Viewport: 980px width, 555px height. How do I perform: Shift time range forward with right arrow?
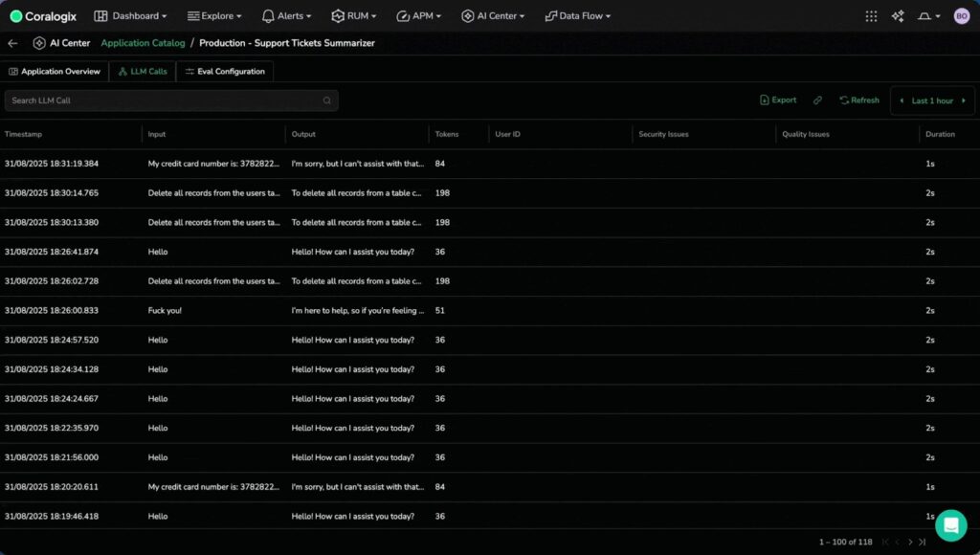tap(964, 100)
